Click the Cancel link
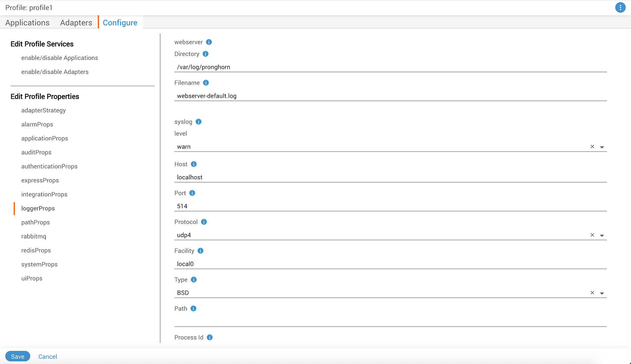 click(48, 356)
